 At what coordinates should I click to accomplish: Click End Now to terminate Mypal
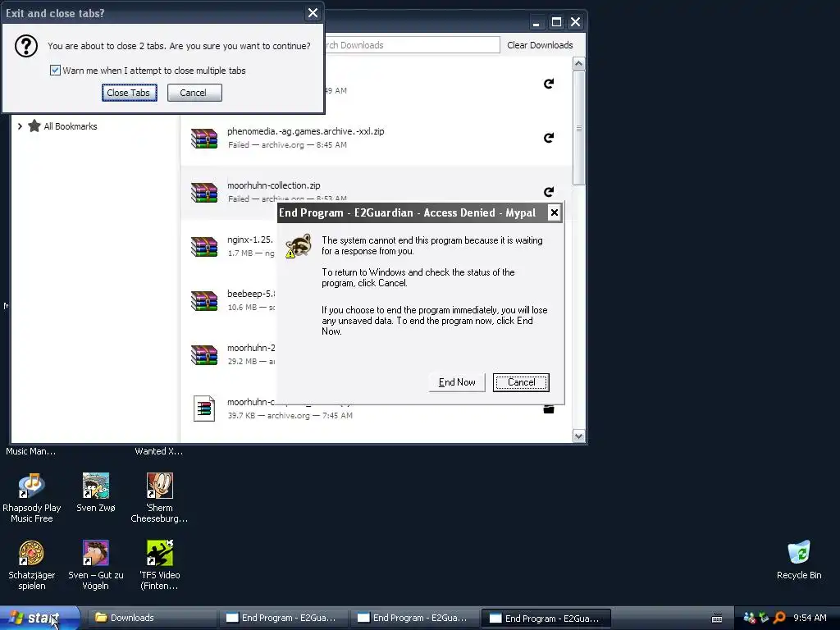point(457,382)
